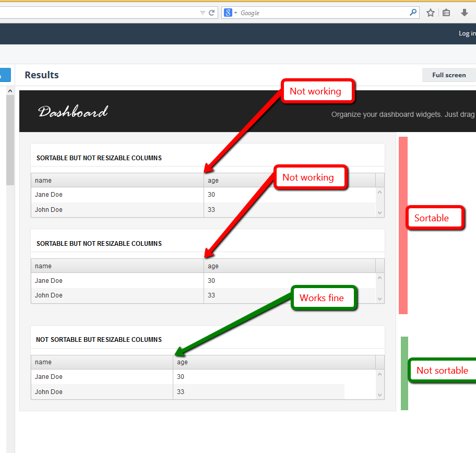
Task: Click the third table's name column header
Action: coord(102,362)
